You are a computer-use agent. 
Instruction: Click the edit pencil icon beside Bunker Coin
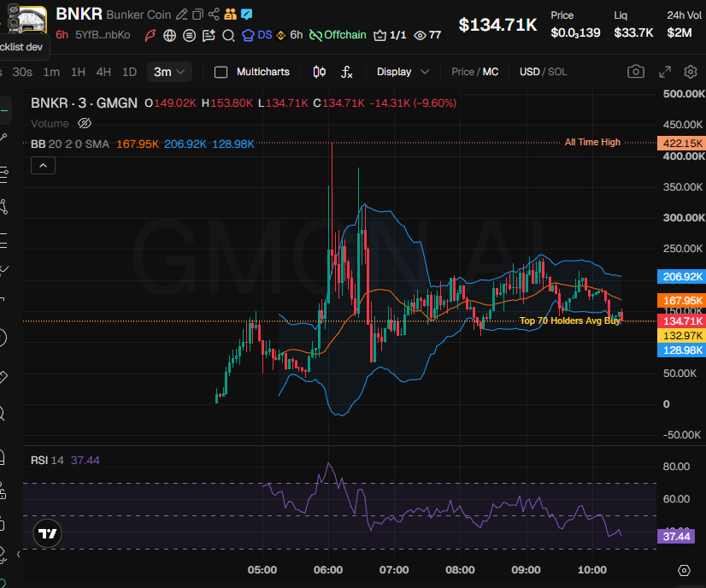[181, 15]
